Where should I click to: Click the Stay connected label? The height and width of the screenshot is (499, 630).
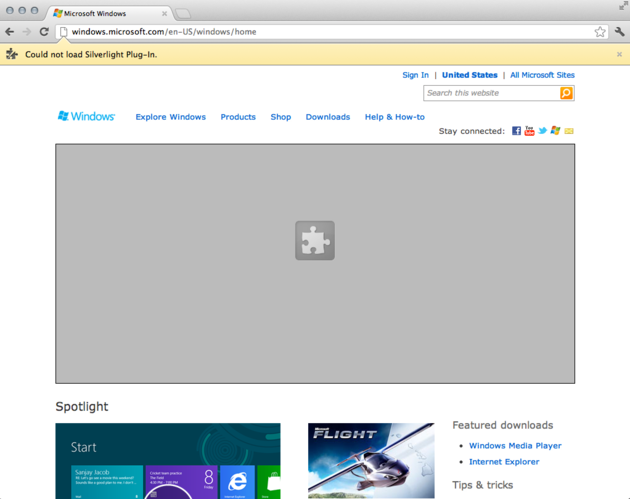[472, 131]
